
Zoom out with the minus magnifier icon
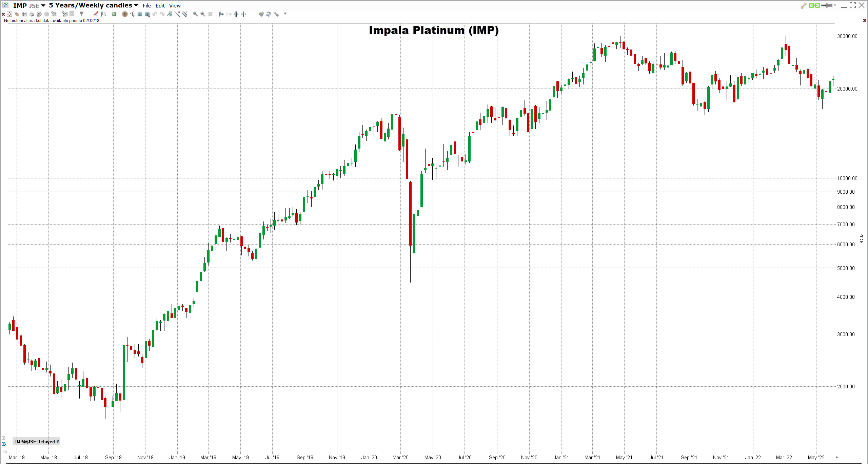203,14
